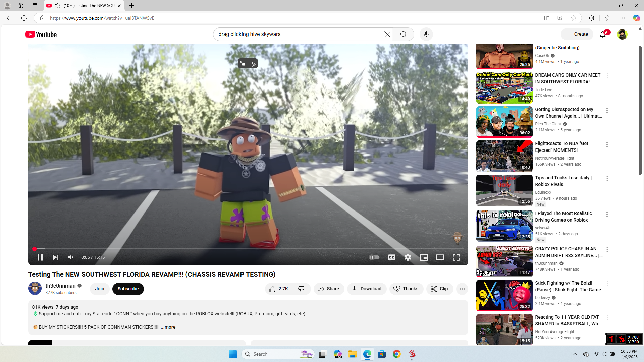Open the Tips and Tricks Roblox Rivals video title

point(563,181)
